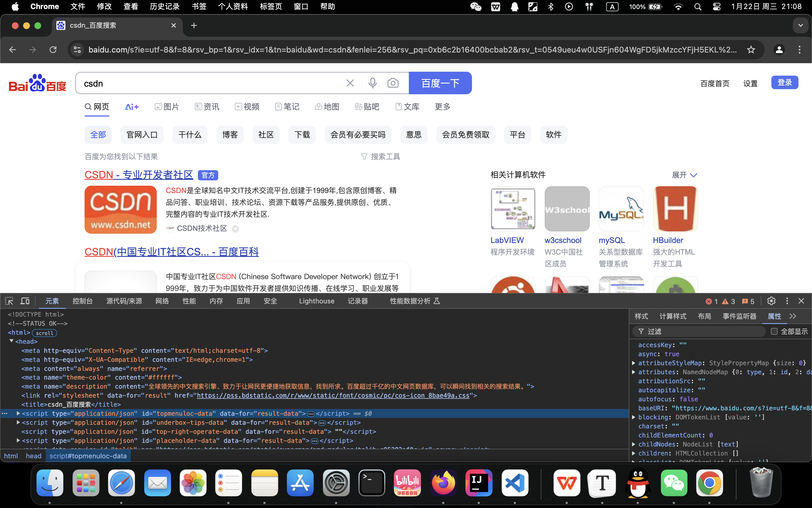Open image search camera icon

point(393,83)
